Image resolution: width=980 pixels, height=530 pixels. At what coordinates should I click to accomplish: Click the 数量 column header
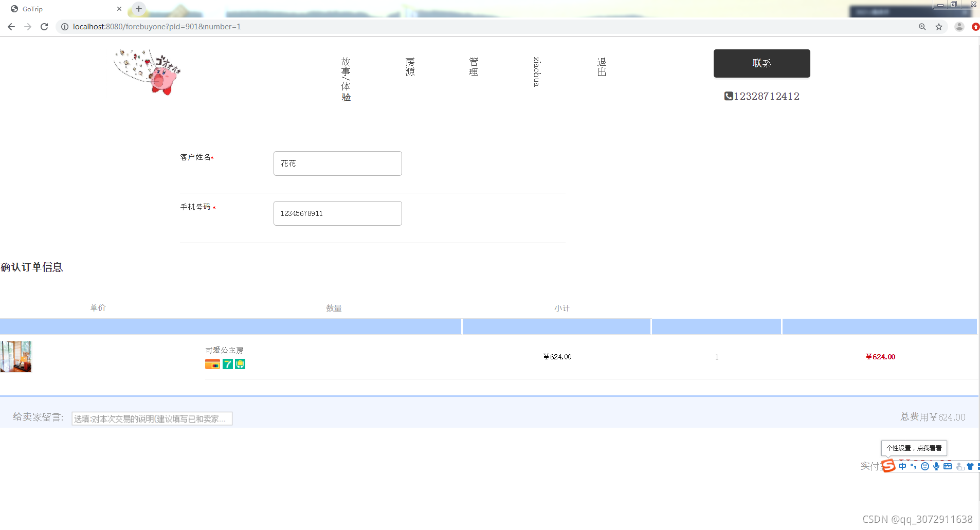click(x=334, y=308)
